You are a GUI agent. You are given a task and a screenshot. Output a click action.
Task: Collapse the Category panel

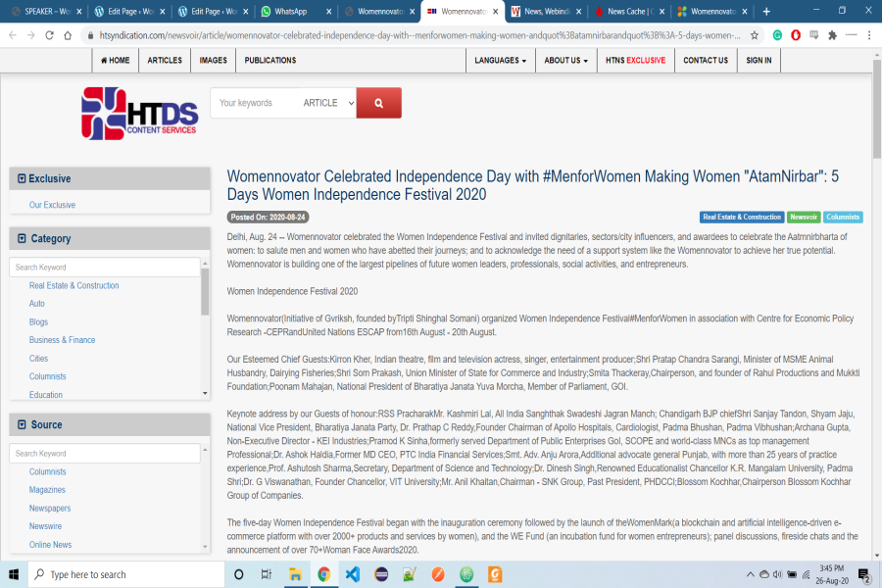click(x=22, y=238)
